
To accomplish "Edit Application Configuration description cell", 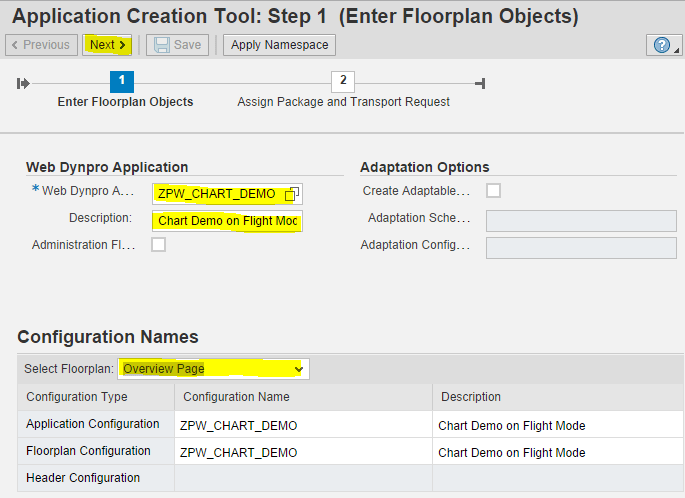I will [558, 425].
